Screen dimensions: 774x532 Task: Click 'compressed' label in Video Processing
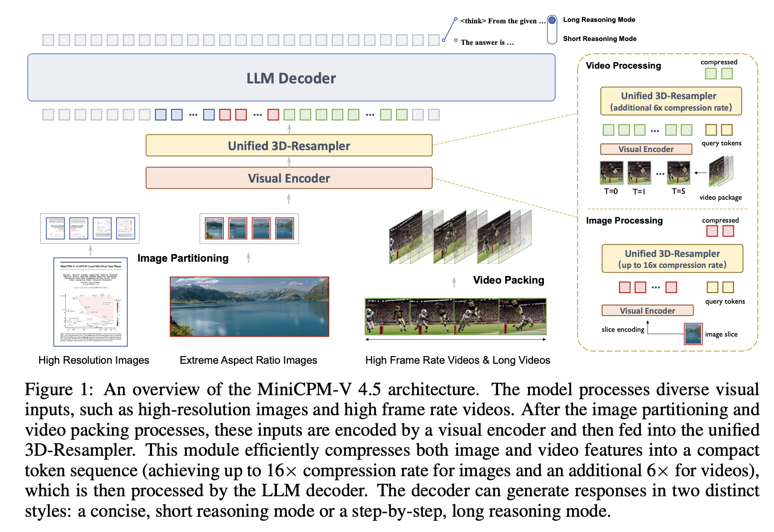719,62
